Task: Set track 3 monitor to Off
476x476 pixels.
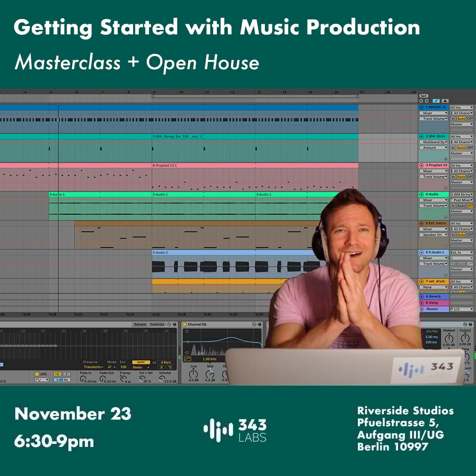Action: click(470, 177)
